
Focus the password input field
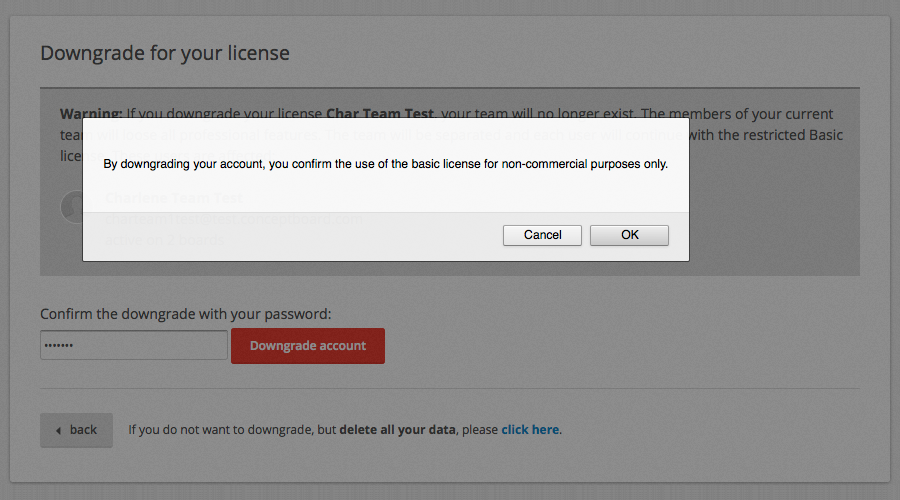[134, 345]
